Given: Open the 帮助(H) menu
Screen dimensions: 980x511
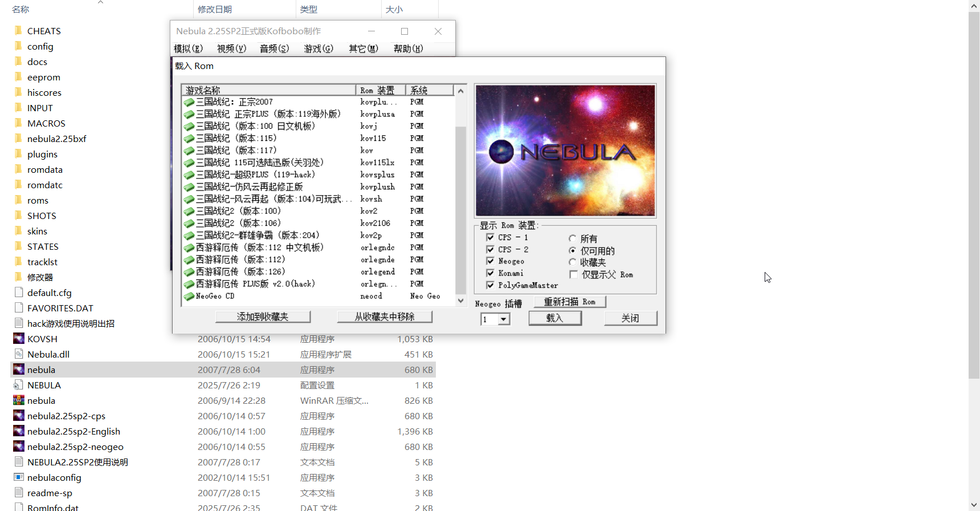Looking at the screenshot, I should pyautogui.click(x=408, y=48).
